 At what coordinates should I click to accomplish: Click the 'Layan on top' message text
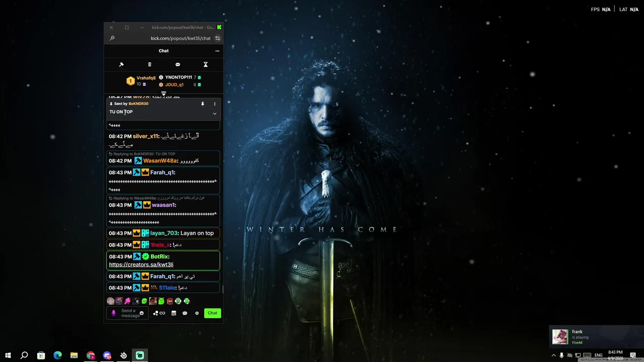[x=197, y=233]
